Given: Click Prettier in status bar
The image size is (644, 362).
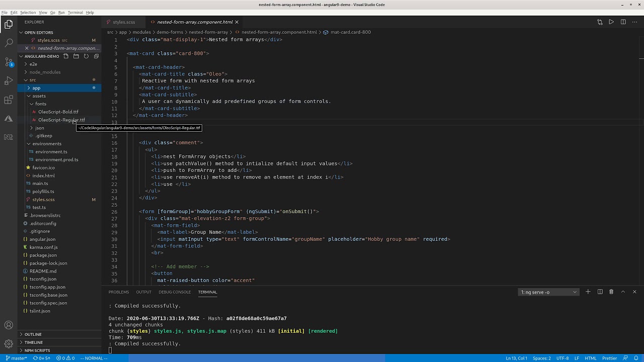Looking at the screenshot, I should tap(609, 358).
